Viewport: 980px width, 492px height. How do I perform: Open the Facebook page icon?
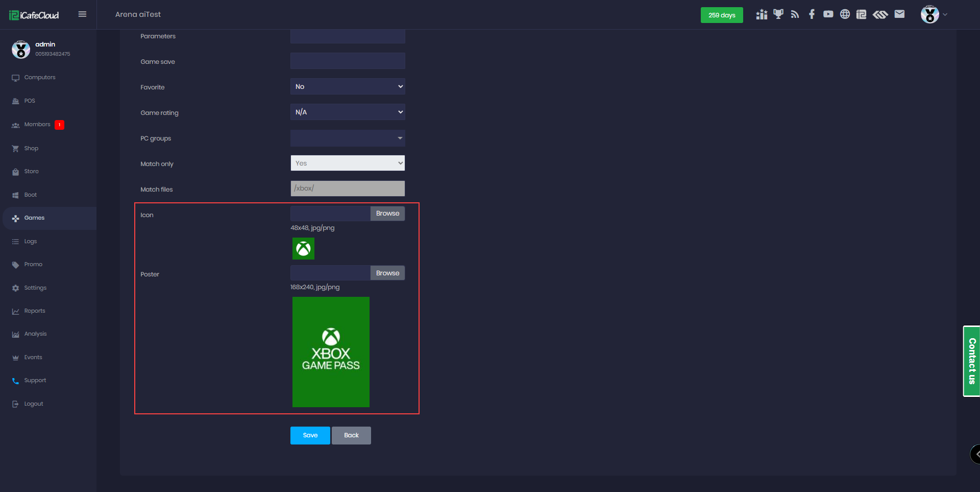coord(812,14)
